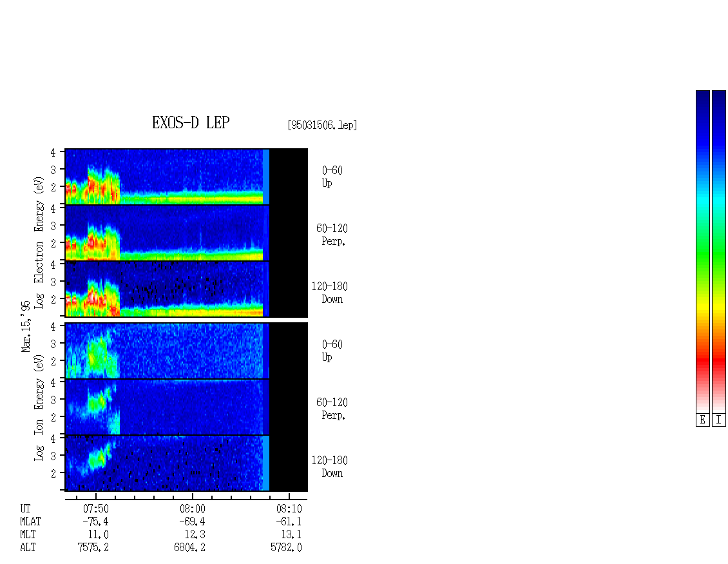
Task: Click the MLT value 11.0
Action: click(99, 535)
